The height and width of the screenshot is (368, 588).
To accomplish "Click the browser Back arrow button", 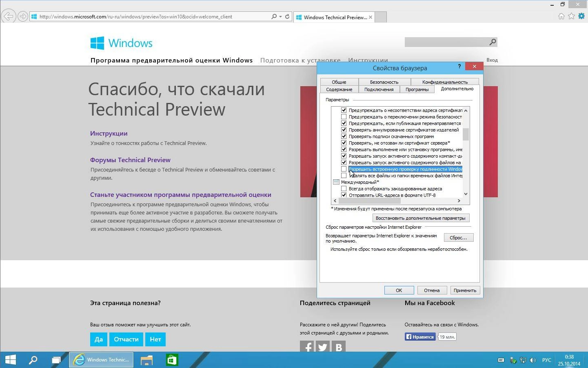I will click(x=8, y=16).
